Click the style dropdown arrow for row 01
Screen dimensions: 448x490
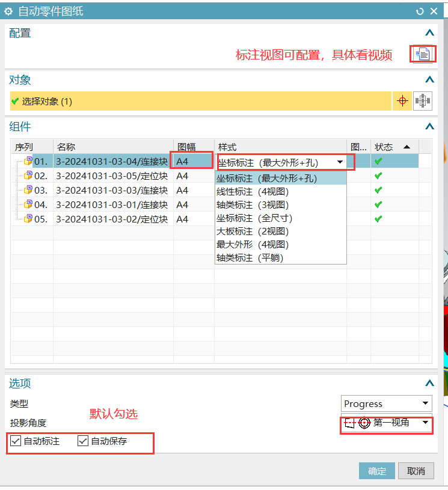tap(340, 162)
